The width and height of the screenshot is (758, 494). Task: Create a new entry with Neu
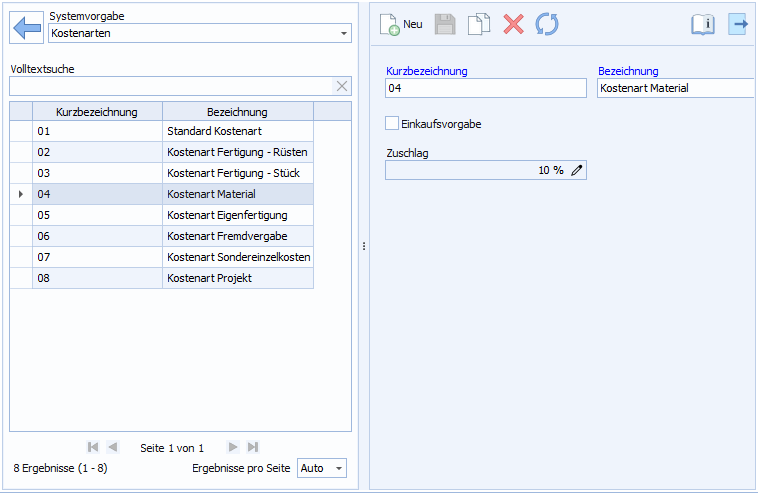tap(402, 24)
